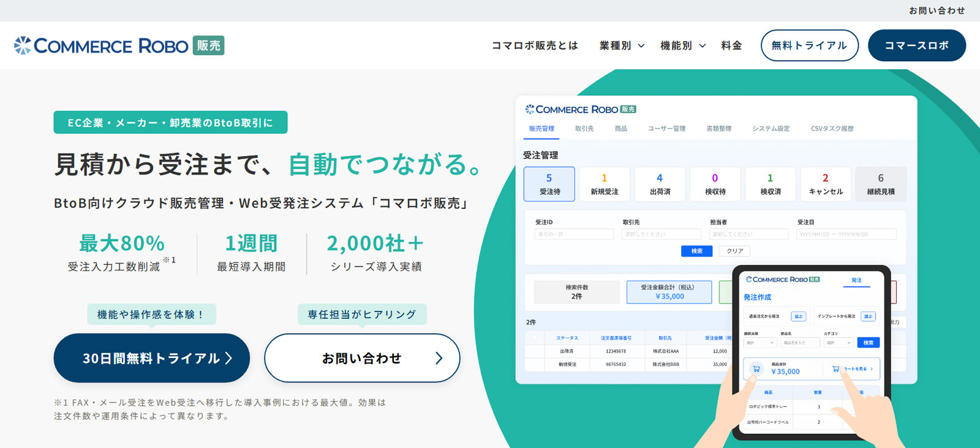Screen dimensions: 980x448
Task: Select the CSVタスク履歴 tab
Action: (x=832, y=129)
